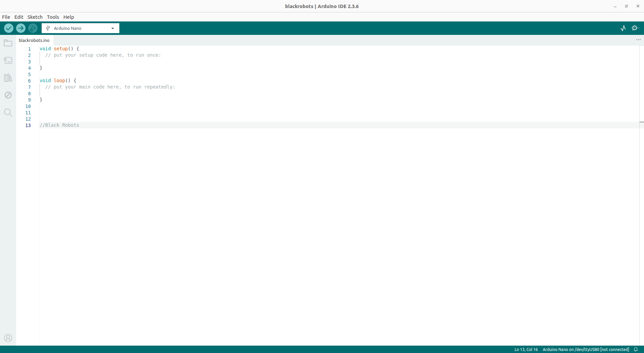Upload sketch with the arrow button

pyautogui.click(x=21, y=28)
